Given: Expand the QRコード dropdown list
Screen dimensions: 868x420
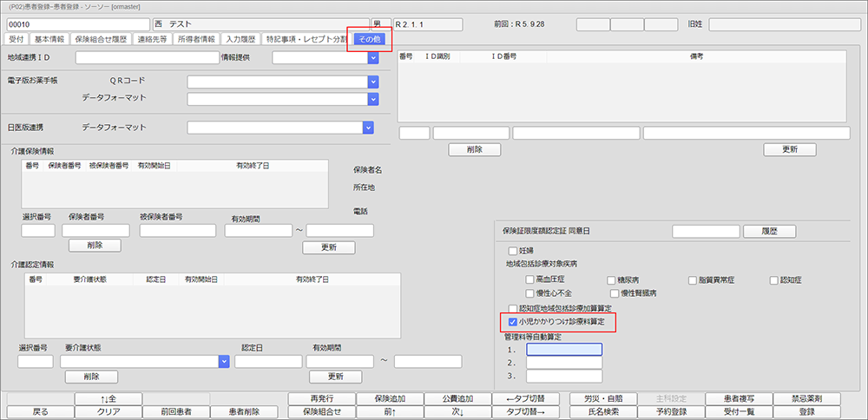Looking at the screenshot, I should (372, 82).
